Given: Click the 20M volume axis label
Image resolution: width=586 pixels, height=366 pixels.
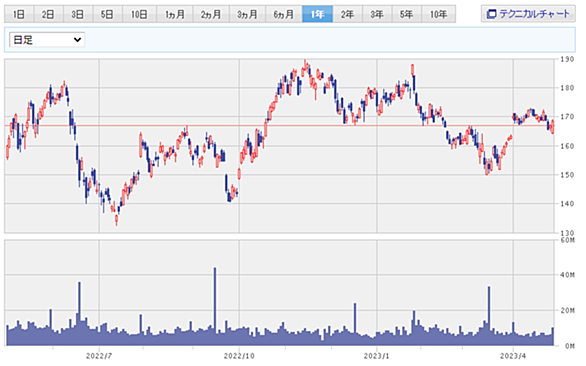Looking at the screenshot, I should pos(567,311).
